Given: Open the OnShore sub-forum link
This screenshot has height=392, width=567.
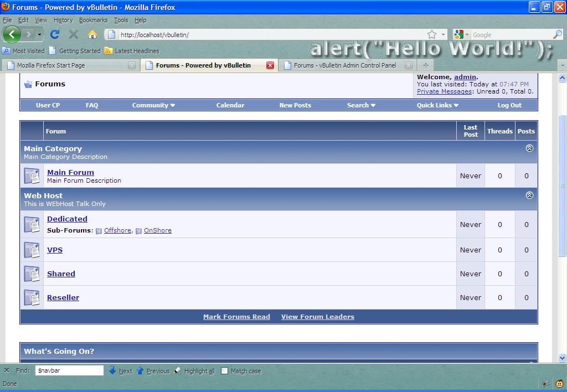Looking at the screenshot, I should point(158,230).
